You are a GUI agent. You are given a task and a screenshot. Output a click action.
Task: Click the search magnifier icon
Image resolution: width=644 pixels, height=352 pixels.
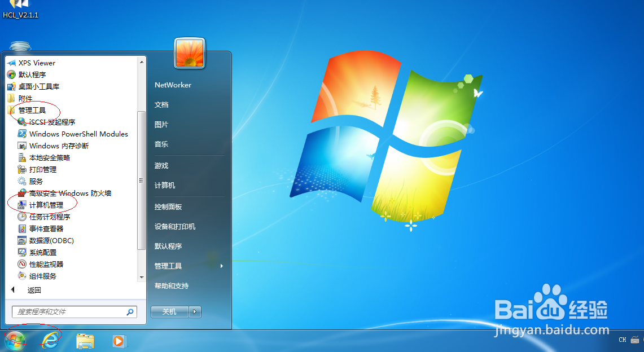point(130,312)
